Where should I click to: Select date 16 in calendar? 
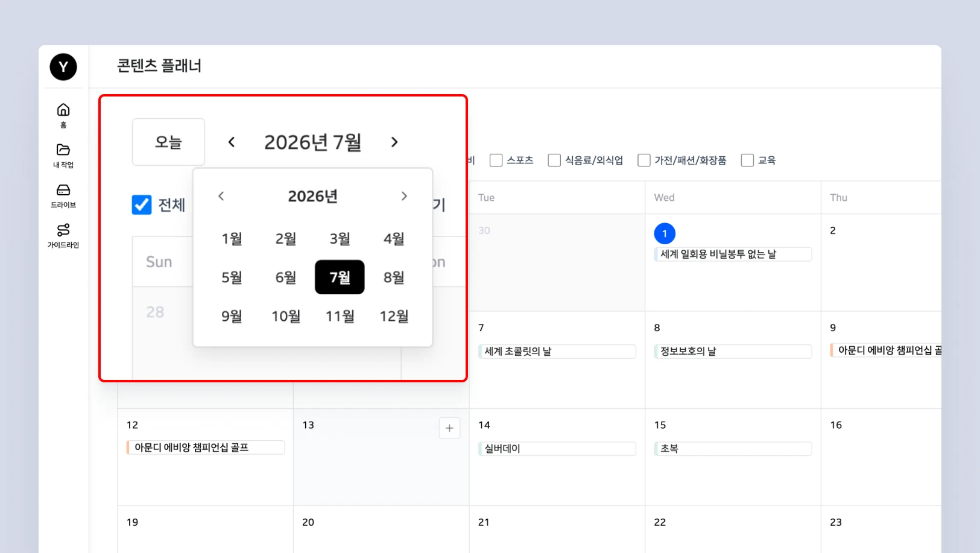(836, 425)
